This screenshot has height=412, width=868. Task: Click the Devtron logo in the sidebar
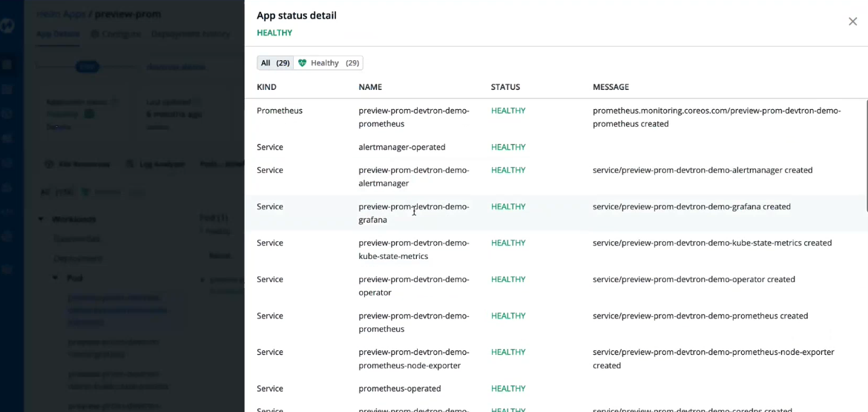coord(7,26)
